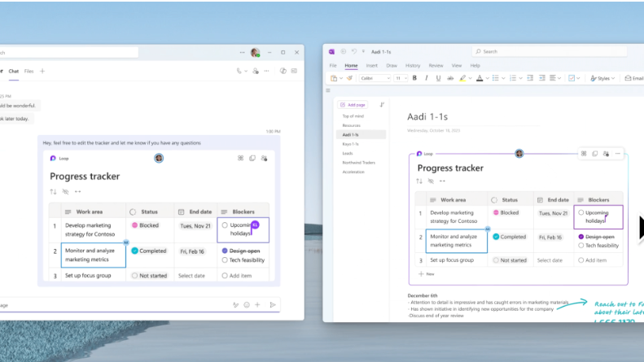The image size is (644, 362).
Task: Decrease indent in the OneNote ribbon
Action: (530, 78)
